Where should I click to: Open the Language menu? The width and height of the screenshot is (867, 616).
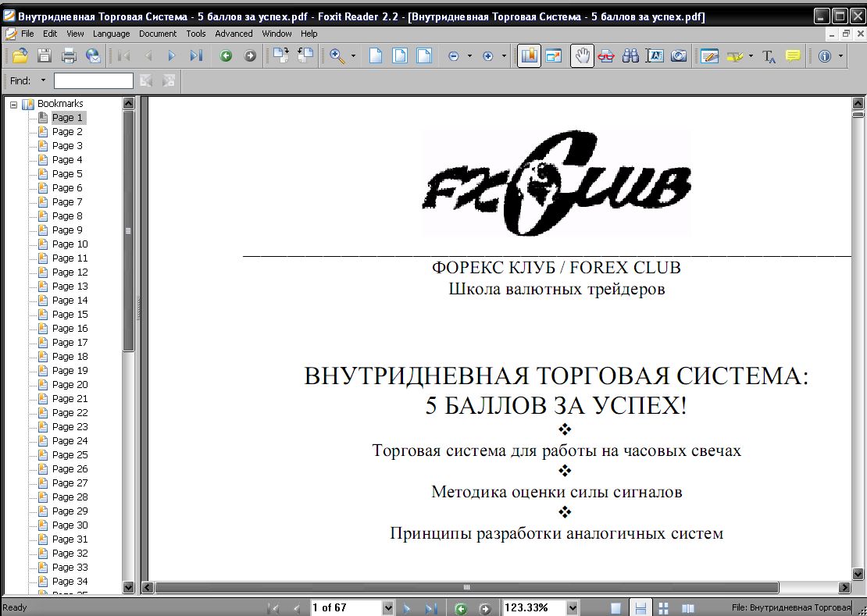(111, 34)
